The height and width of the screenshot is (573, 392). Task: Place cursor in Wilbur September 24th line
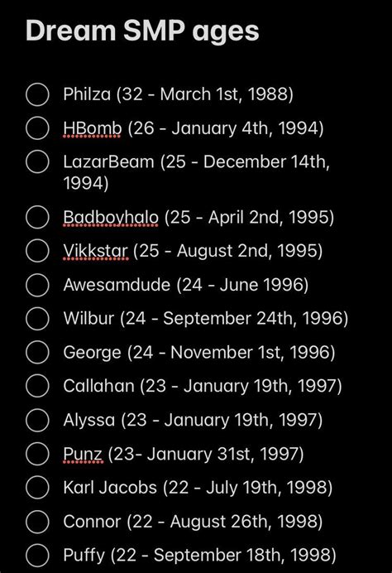205,318
